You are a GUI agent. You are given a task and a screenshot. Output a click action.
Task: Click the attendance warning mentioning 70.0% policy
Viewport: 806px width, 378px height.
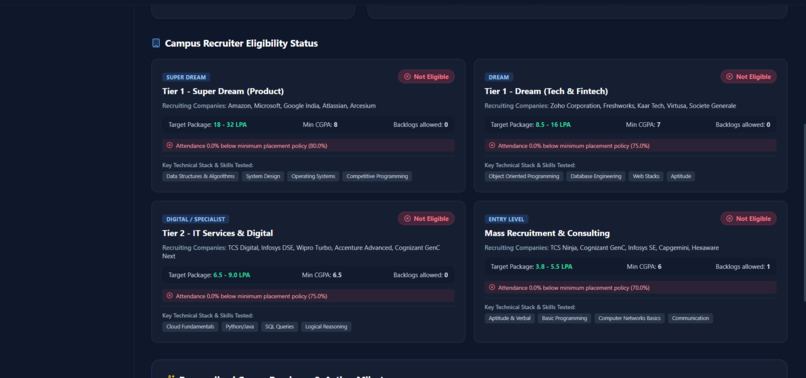[x=631, y=287]
